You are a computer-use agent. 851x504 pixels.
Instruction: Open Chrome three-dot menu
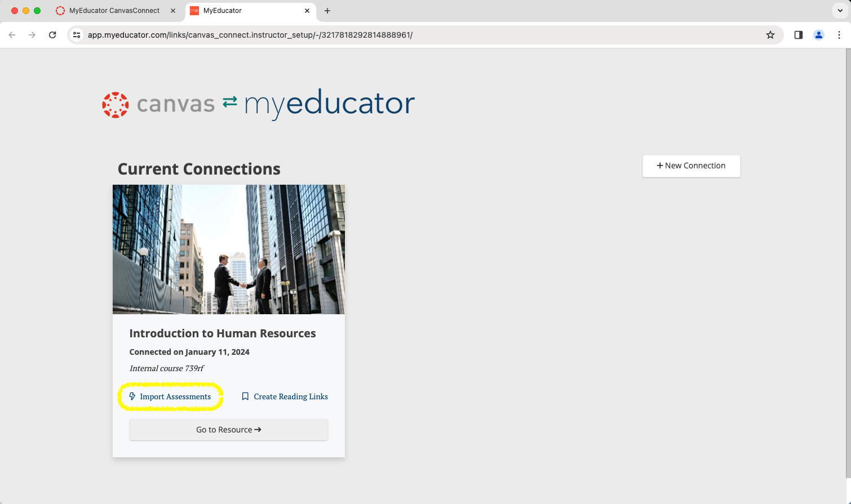(839, 35)
